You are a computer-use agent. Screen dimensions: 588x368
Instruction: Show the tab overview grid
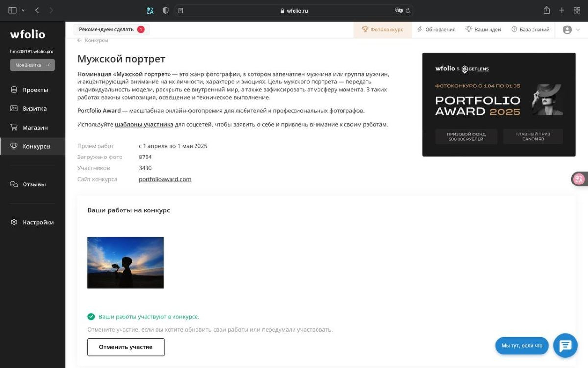point(577,10)
